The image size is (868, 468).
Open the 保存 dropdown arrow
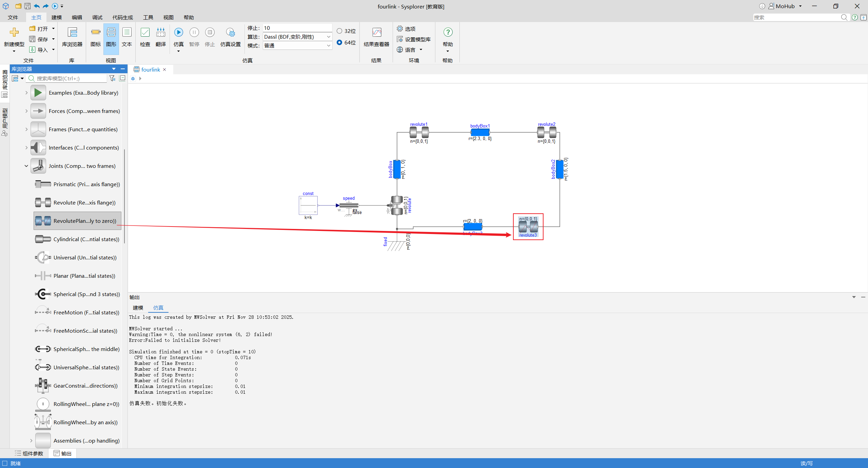click(53, 39)
